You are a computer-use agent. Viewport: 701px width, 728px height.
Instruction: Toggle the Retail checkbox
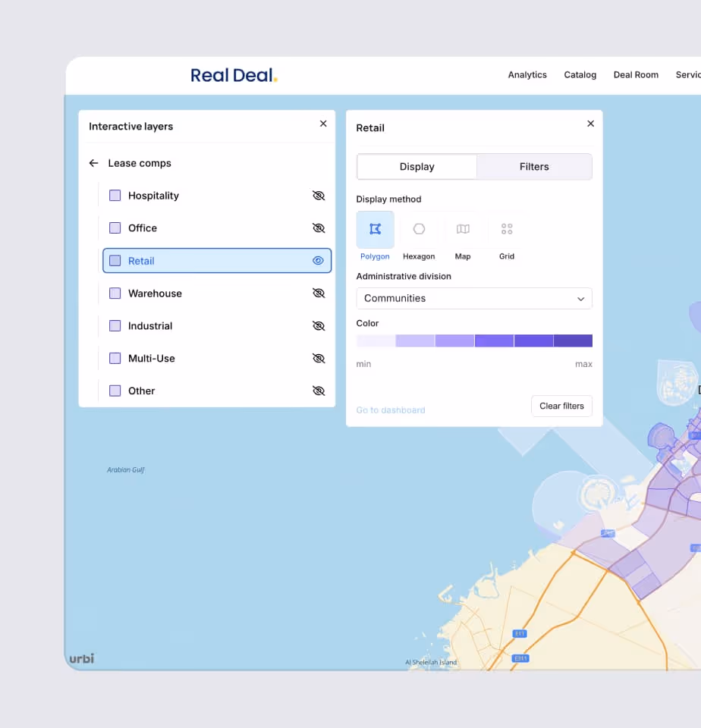(x=115, y=260)
